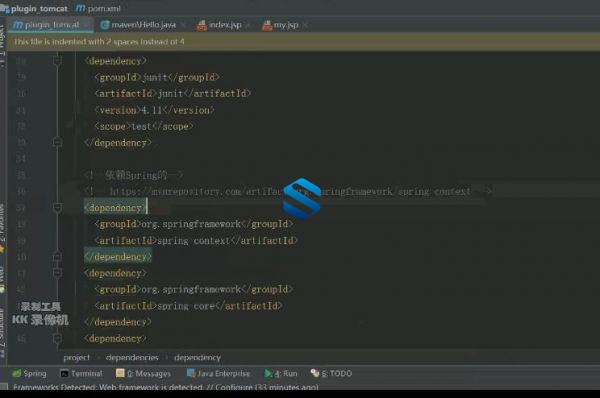The width and height of the screenshot is (600, 398).
Task: Select 'dependency' in the XML breadcrumb bar
Action: tap(197, 357)
